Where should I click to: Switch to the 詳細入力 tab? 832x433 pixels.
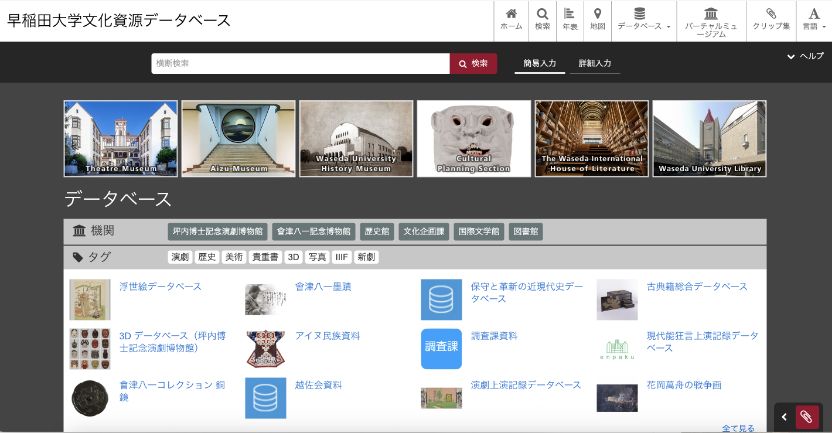(x=595, y=63)
